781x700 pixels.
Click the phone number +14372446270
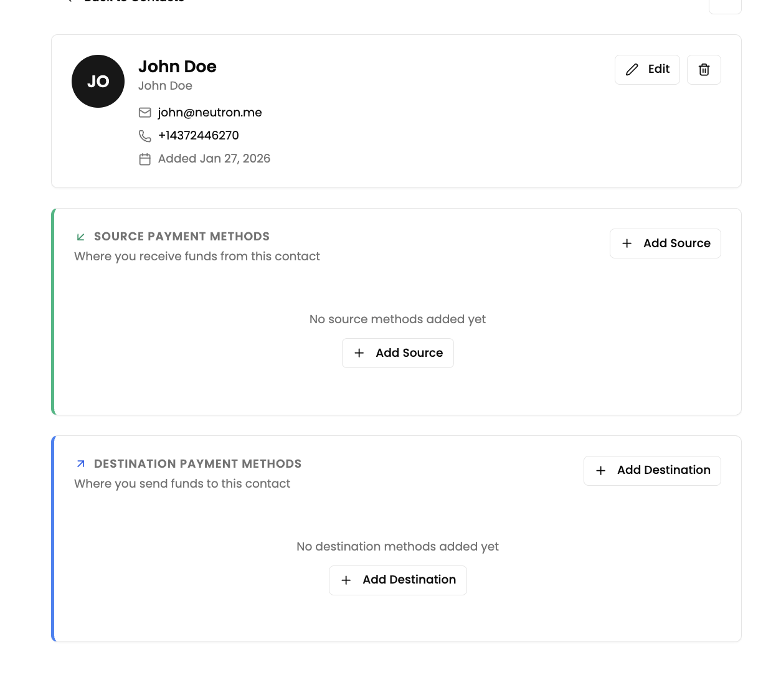(x=199, y=136)
